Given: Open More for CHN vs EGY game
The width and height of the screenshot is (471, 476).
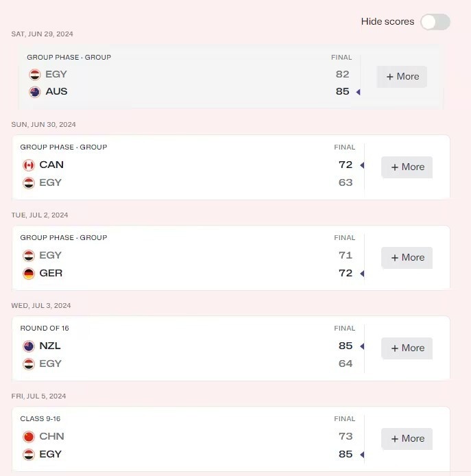Looking at the screenshot, I should click(407, 439).
